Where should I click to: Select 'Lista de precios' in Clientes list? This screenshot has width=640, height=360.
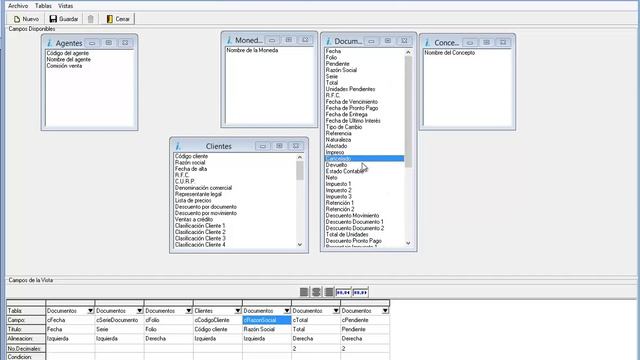pos(193,200)
